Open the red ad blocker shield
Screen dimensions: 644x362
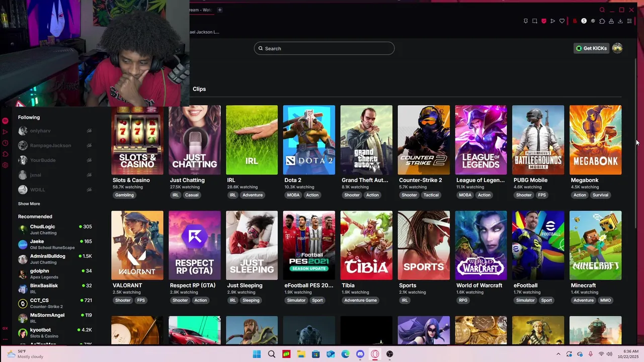coord(543,21)
